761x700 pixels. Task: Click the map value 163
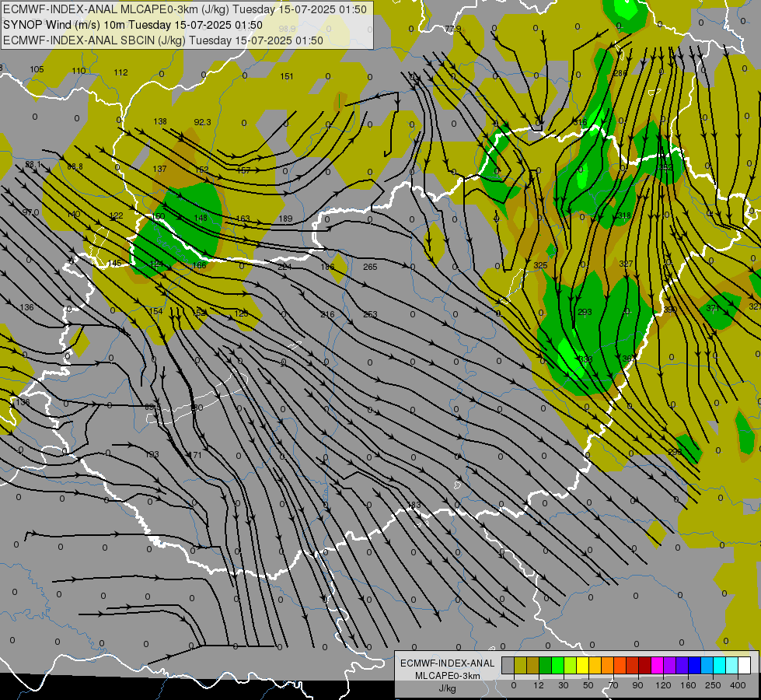(x=243, y=219)
